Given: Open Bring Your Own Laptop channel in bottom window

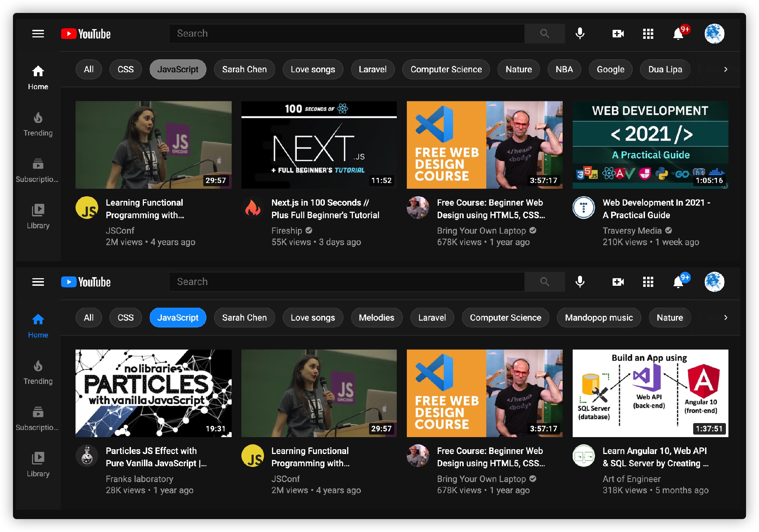Looking at the screenshot, I should (x=481, y=479).
